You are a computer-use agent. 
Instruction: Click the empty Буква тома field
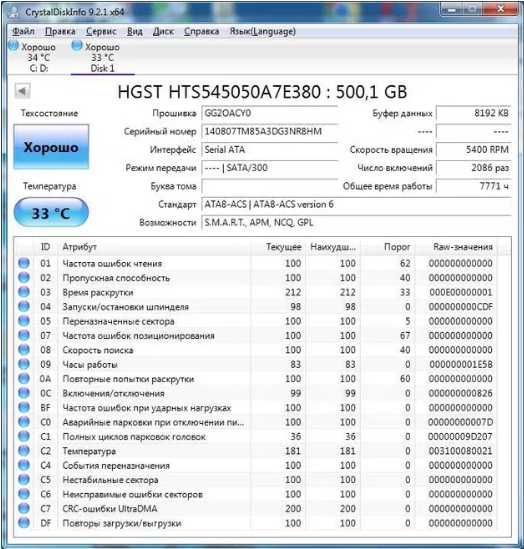[270, 186]
